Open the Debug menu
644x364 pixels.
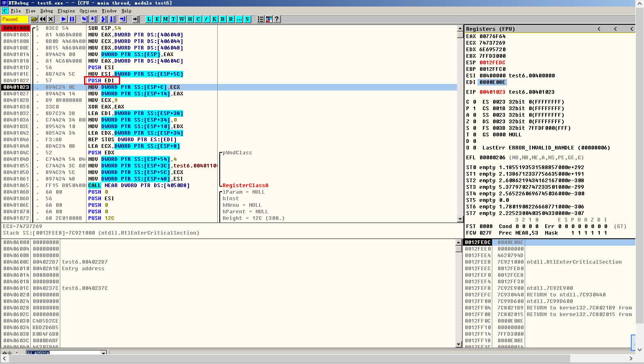pyautogui.click(x=46, y=11)
